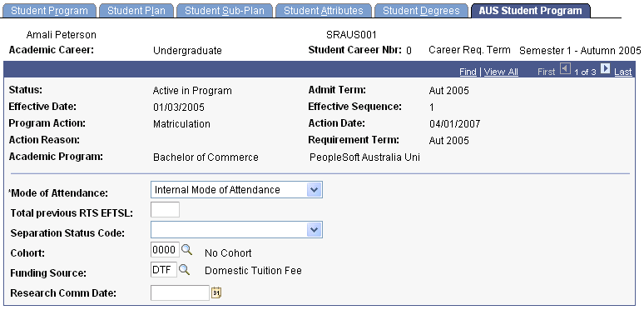This screenshot has width=644, height=310.
Task: Click the action date 04/01/2007
Action: point(454,124)
